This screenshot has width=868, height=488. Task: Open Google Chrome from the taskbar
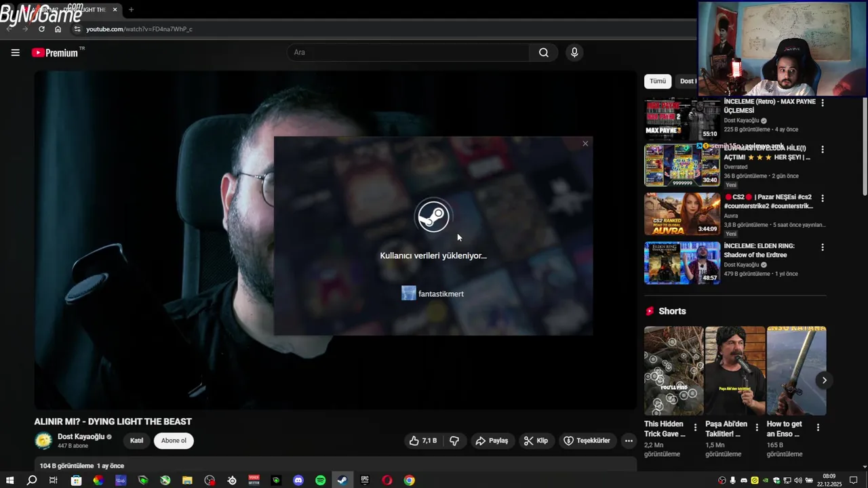409,481
